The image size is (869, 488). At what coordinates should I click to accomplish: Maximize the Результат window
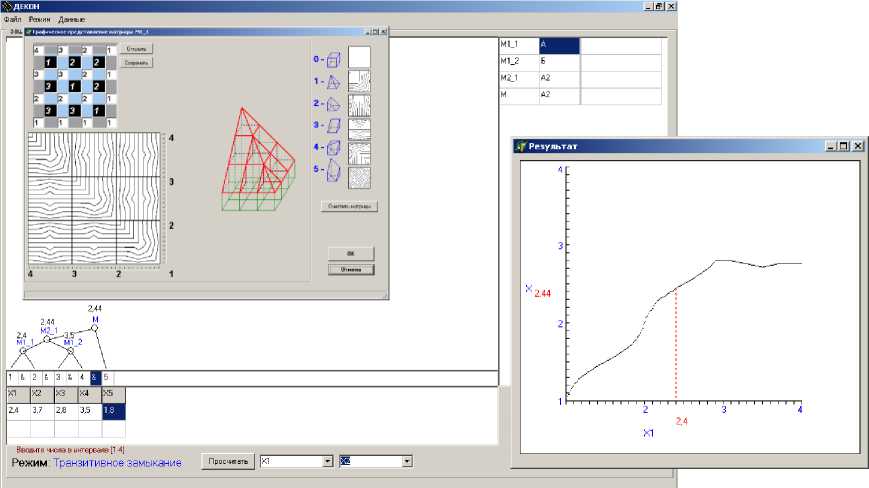[x=843, y=146]
